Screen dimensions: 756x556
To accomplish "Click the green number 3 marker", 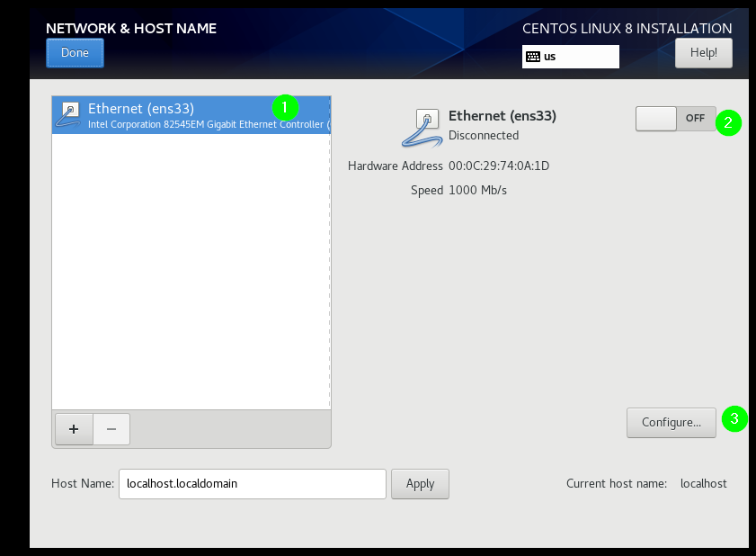I will (x=735, y=418).
